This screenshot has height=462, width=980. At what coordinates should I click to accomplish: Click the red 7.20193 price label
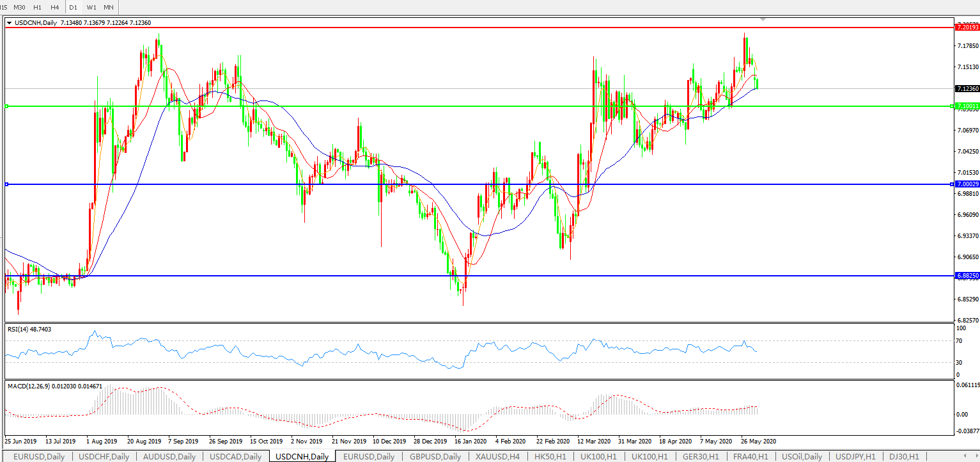(x=967, y=28)
